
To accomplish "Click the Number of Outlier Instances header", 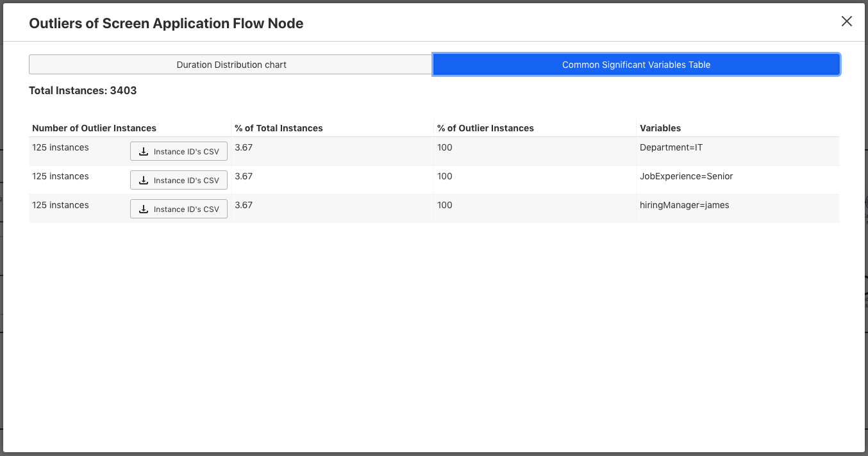I will pos(94,128).
